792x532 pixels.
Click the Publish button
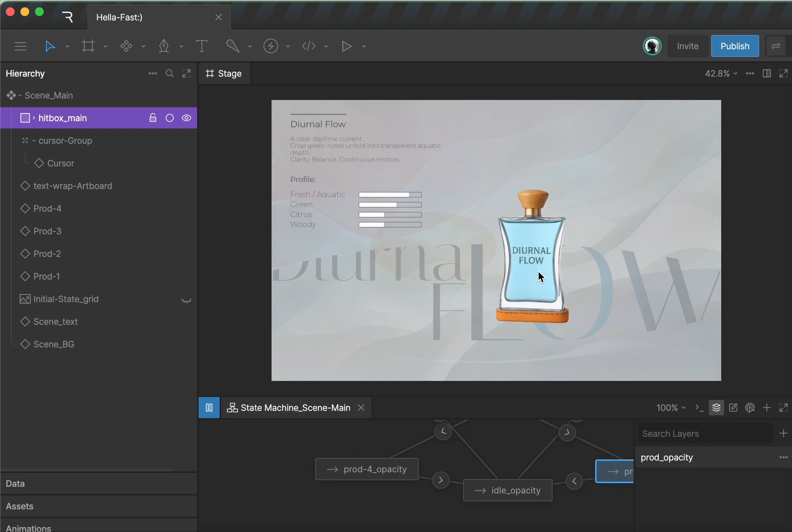[x=735, y=46]
